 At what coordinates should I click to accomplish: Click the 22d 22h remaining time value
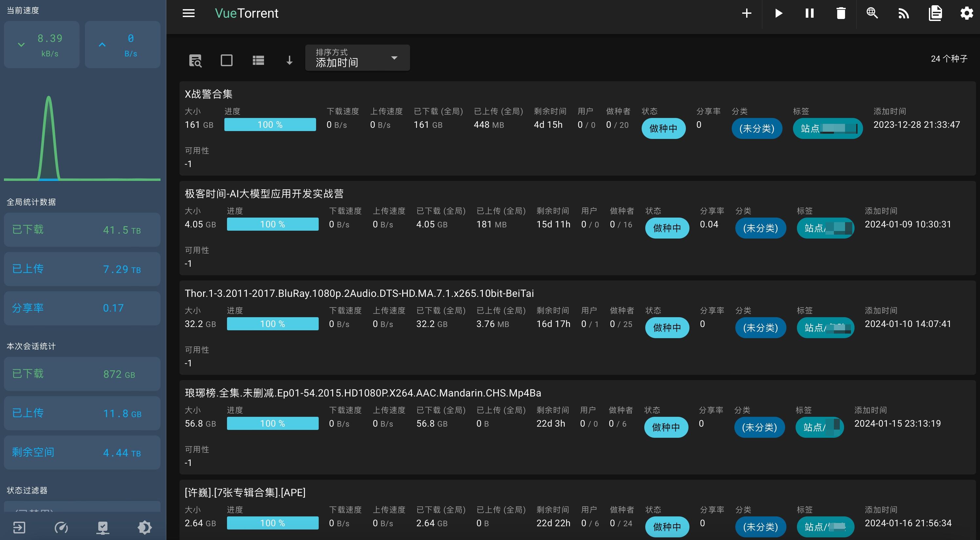[x=554, y=523]
